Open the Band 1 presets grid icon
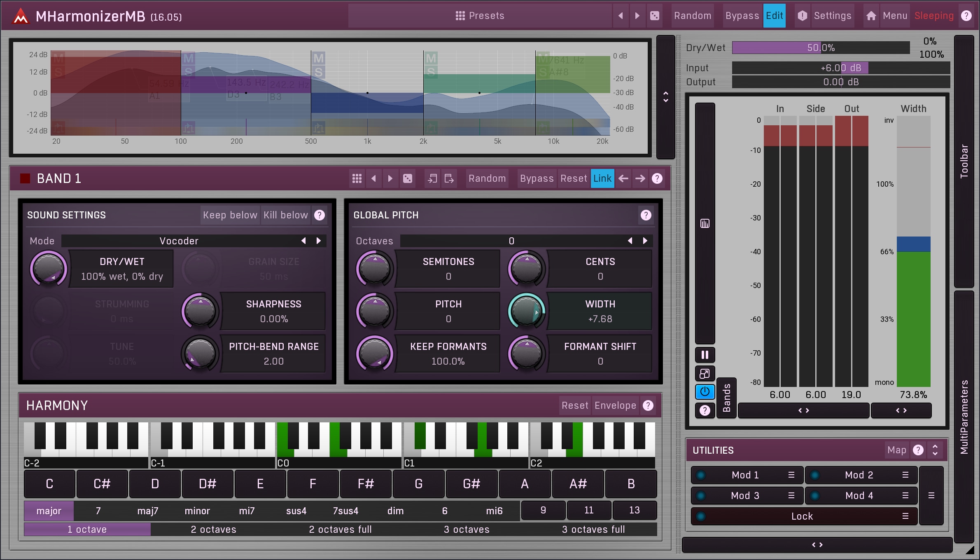This screenshot has height=560, width=980. coord(357,178)
